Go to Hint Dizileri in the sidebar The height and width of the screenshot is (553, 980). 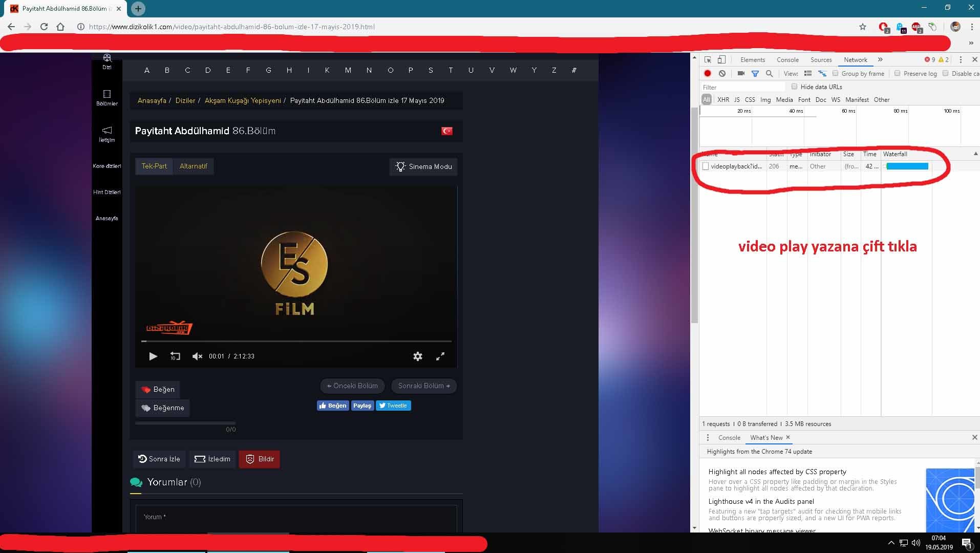[106, 192]
